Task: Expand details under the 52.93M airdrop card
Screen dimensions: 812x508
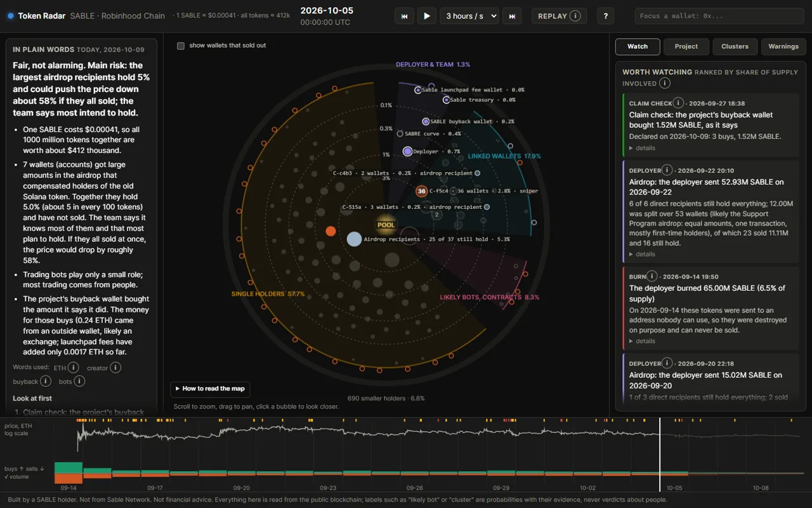Action: click(x=642, y=254)
